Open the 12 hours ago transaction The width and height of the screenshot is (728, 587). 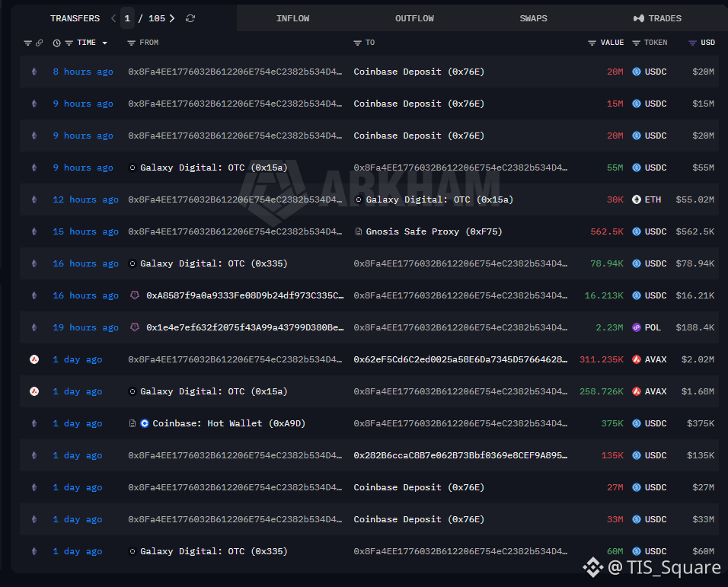(85, 200)
